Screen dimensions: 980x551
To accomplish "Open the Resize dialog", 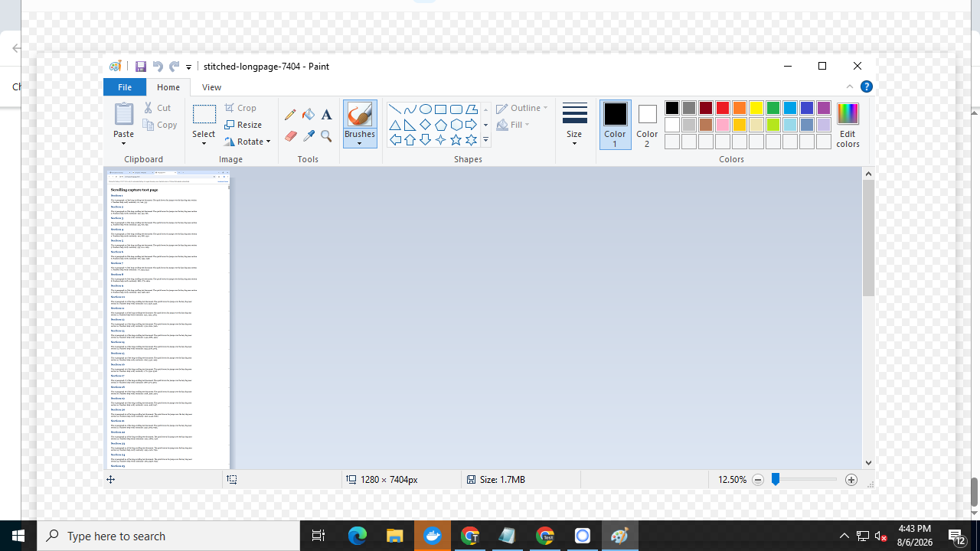I will pos(243,125).
